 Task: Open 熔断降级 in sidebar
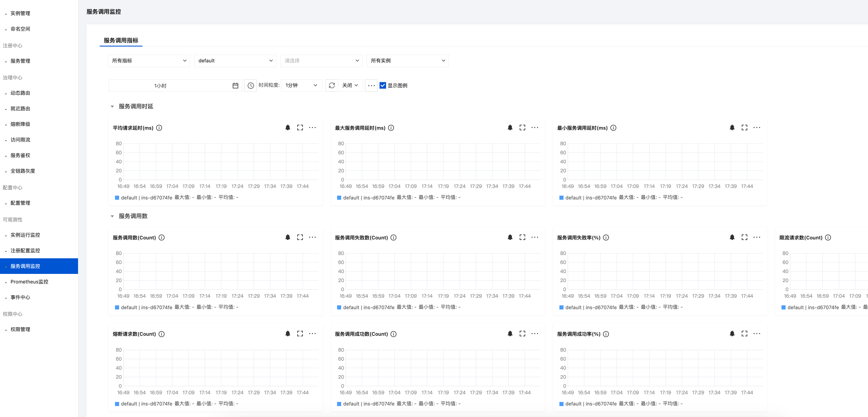(x=20, y=124)
